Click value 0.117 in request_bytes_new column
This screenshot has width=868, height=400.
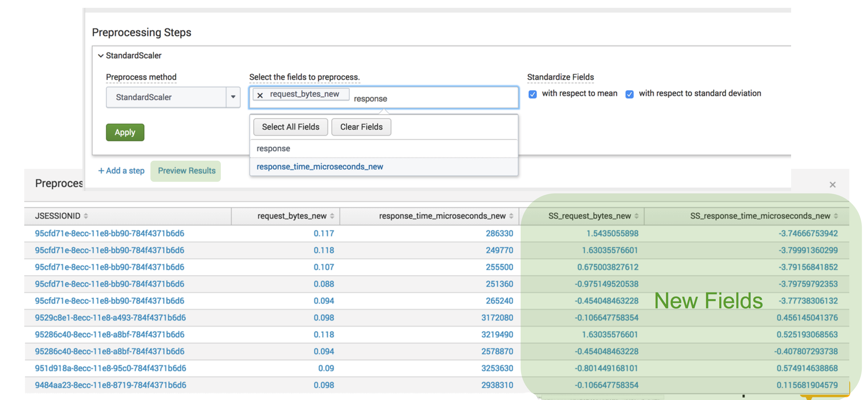coord(323,233)
